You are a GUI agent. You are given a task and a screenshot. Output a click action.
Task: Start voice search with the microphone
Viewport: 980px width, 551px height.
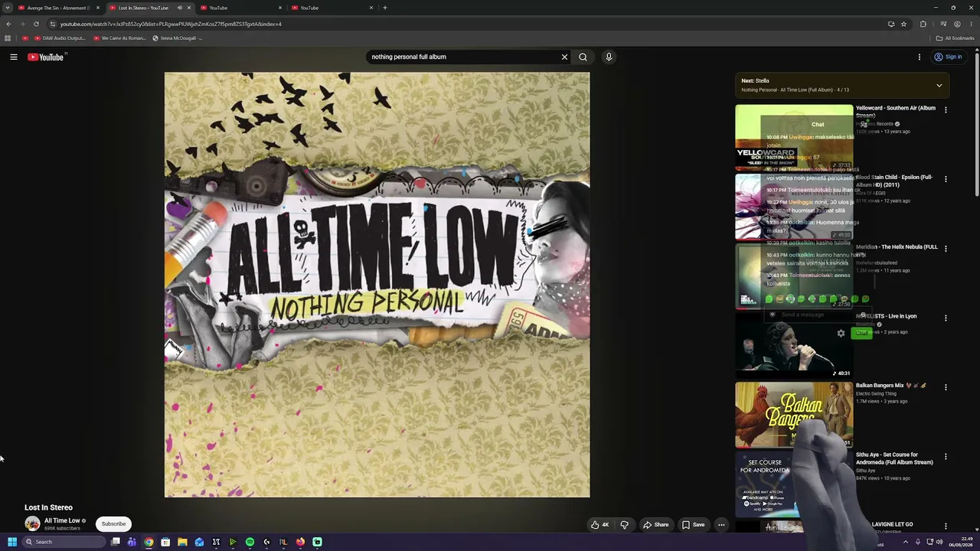point(609,57)
